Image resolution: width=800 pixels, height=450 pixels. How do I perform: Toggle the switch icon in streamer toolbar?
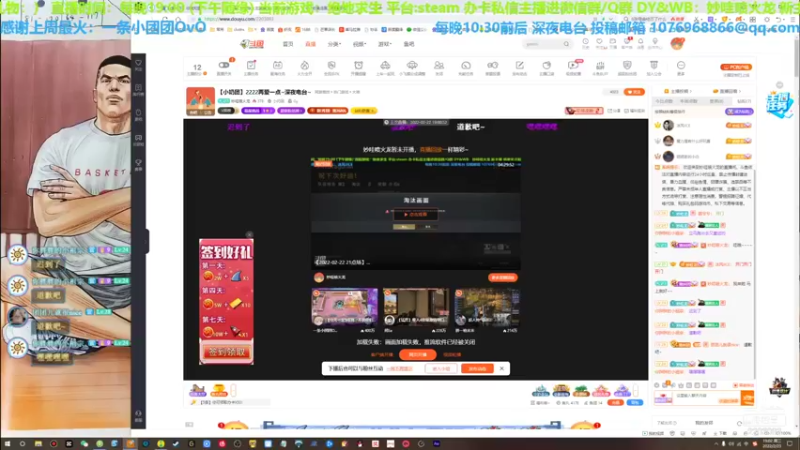[x=224, y=67]
